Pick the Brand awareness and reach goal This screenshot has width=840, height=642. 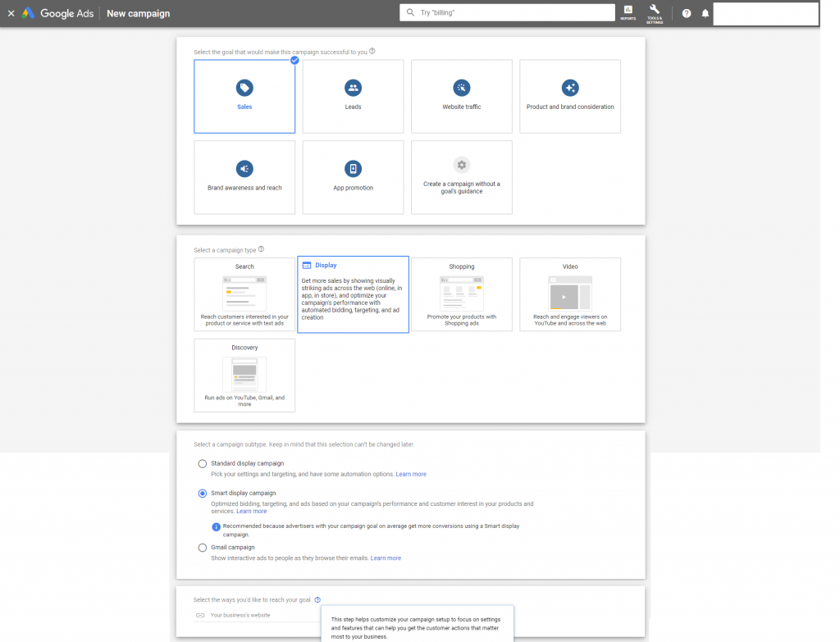[x=244, y=169]
